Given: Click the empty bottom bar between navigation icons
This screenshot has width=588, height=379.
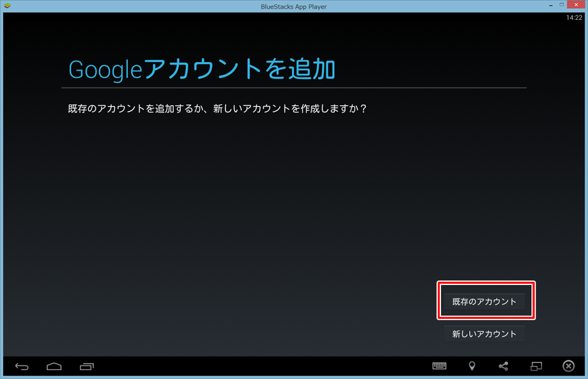Looking at the screenshot, I should 256,366.
